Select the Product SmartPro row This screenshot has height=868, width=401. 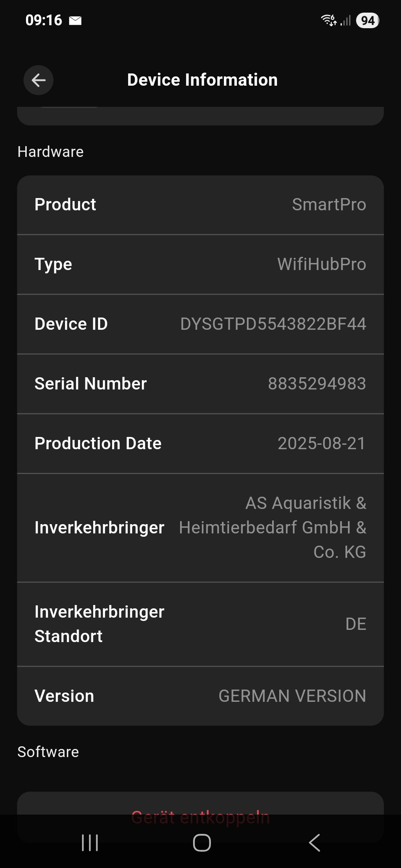(x=200, y=205)
